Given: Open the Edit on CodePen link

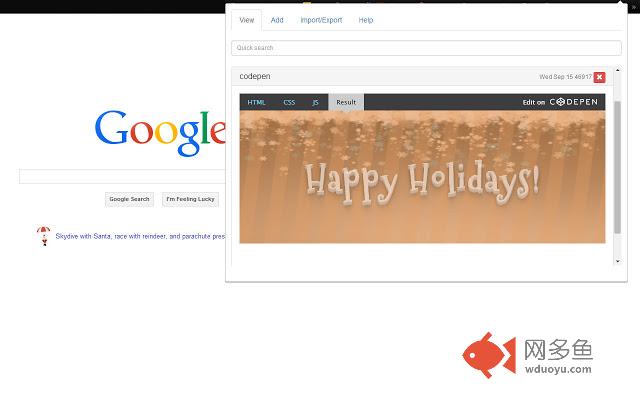Looking at the screenshot, I should 560,102.
